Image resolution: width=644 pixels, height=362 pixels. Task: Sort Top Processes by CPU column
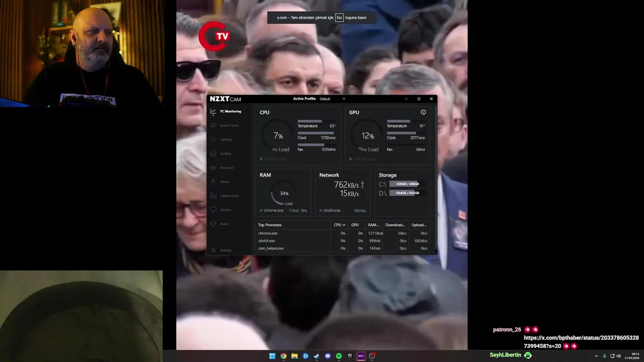click(x=340, y=225)
